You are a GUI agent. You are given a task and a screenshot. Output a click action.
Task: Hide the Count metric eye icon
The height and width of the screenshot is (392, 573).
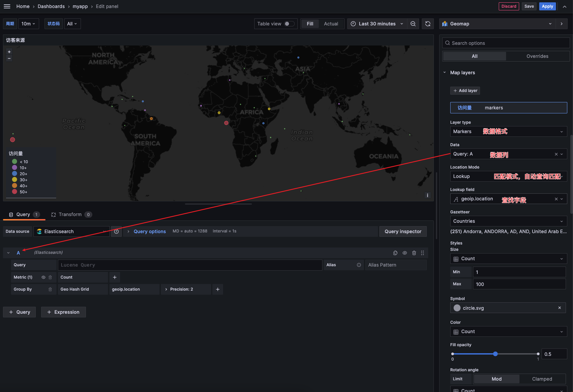pyautogui.click(x=43, y=277)
